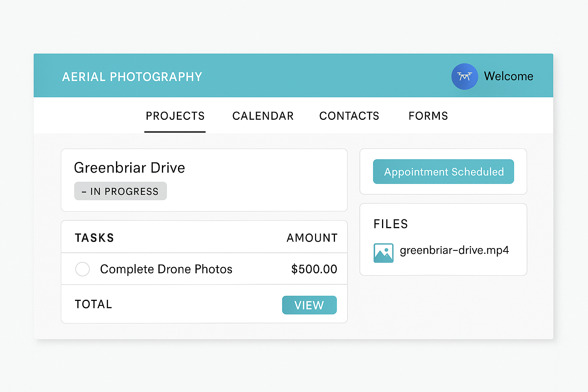Click the Complete Drone Photos task name
Screen dimensions: 588x392
click(x=166, y=269)
